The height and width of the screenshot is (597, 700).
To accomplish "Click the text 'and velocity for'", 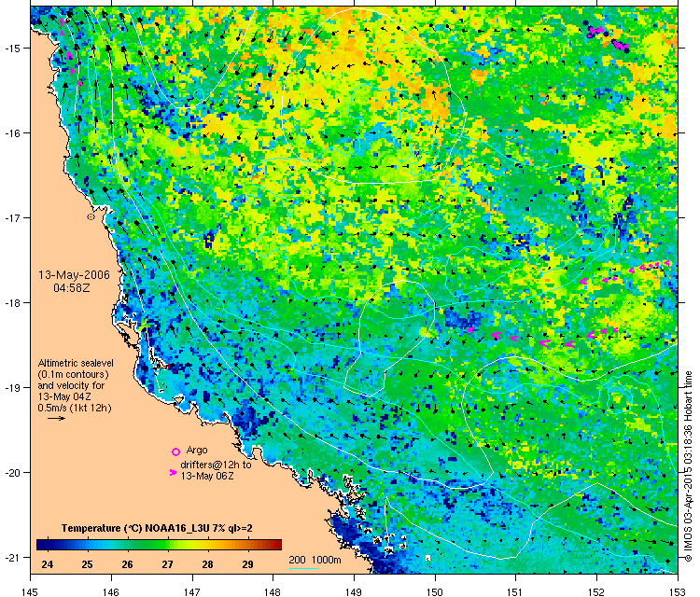I will coord(71,385).
